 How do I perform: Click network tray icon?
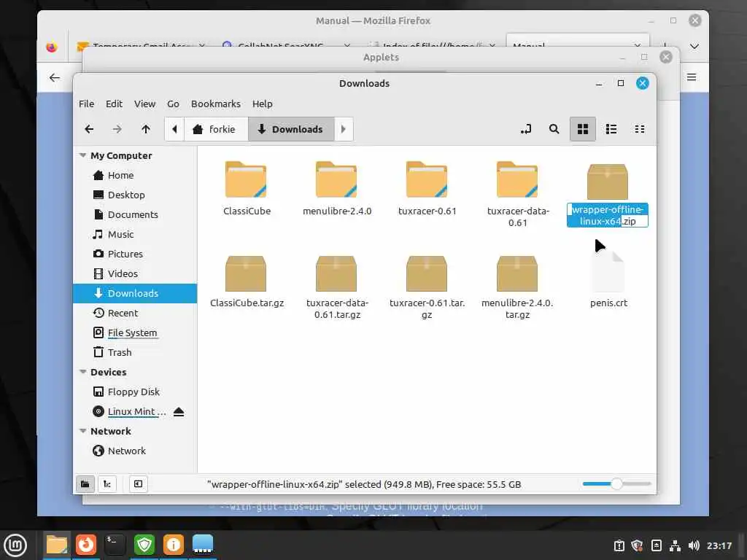tap(675, 545)
